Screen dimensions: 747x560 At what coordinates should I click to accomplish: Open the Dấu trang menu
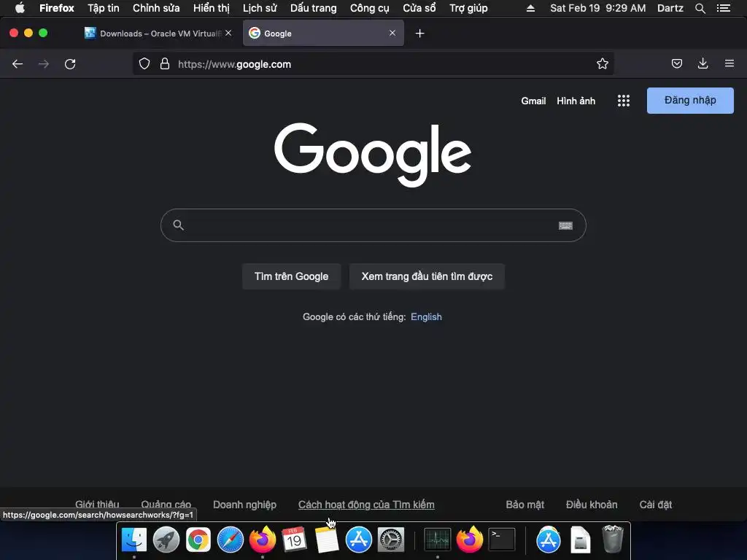[x=314, y=8]
